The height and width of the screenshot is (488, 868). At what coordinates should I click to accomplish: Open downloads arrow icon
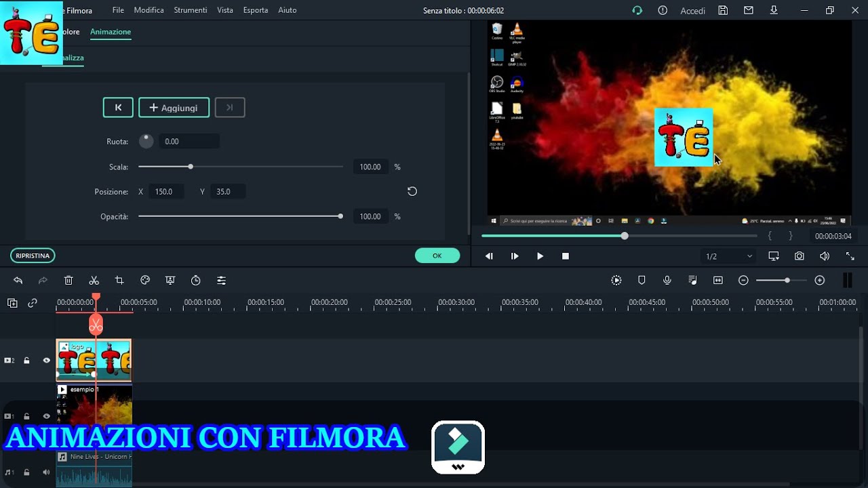pyautogui.click(x=774, y=10)
